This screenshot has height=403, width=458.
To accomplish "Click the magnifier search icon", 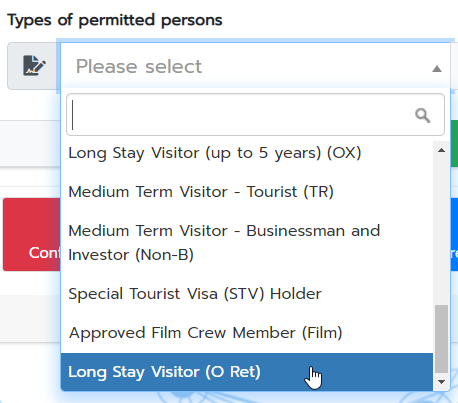I will tap(422, 116).
